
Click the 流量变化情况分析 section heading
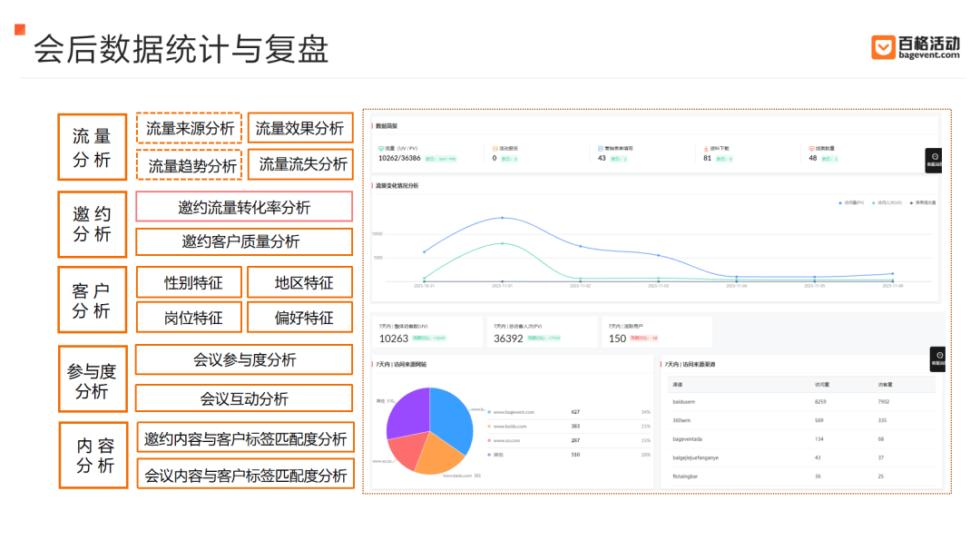[397, 186]
